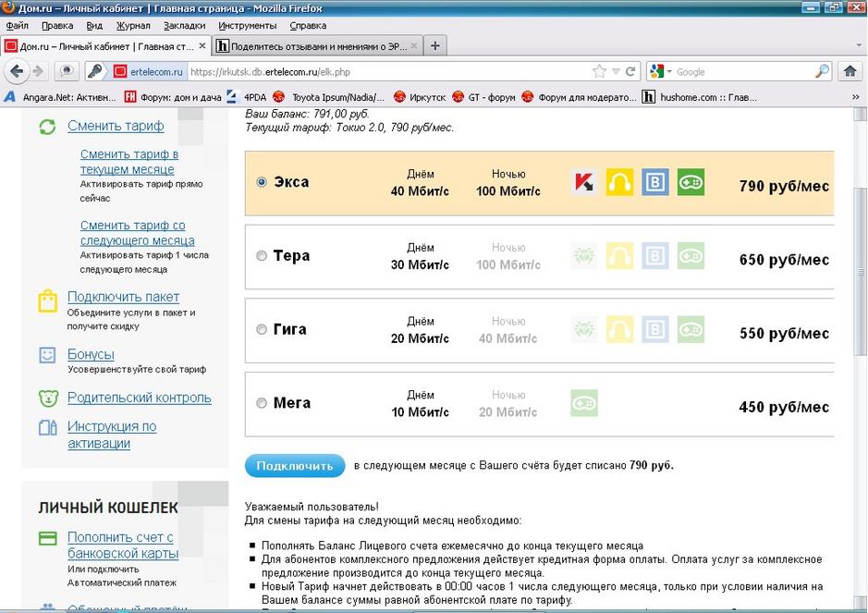Screen dimensions: 868x613
Task: Click the Kaspersky antivirus icon in Экса row
Action: (x=584, y=182)
